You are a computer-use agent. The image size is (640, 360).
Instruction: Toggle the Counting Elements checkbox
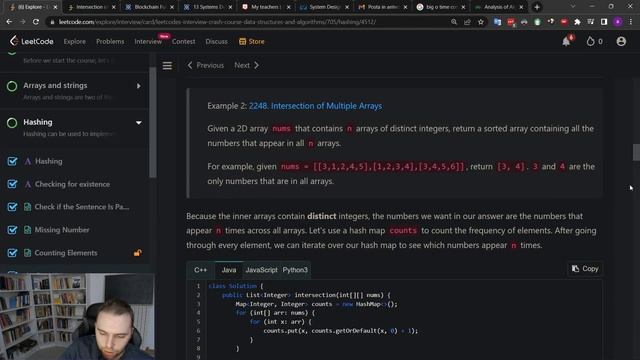point(12,253)
